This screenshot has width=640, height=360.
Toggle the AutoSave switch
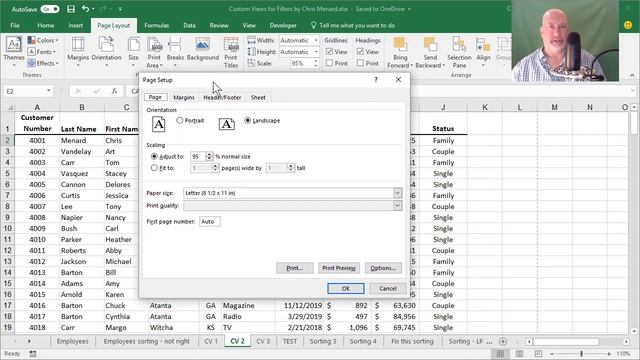point(50,9)
